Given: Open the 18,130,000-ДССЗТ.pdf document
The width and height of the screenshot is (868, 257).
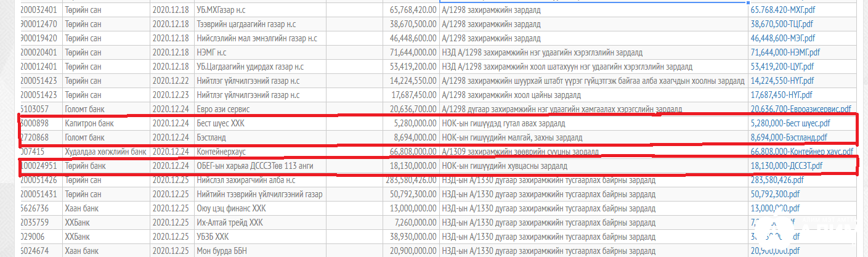Looking at the screenshot, I should 787,166.
